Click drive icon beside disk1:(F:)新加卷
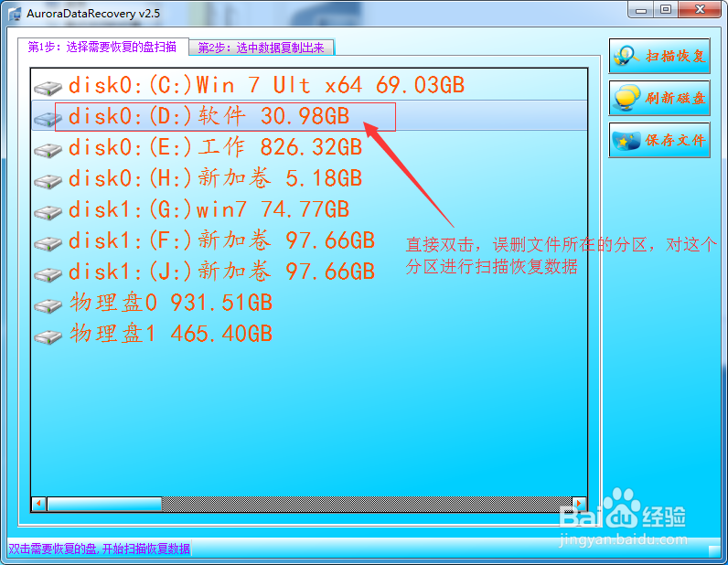Screen dimensions: 728x565 (48, 243)
